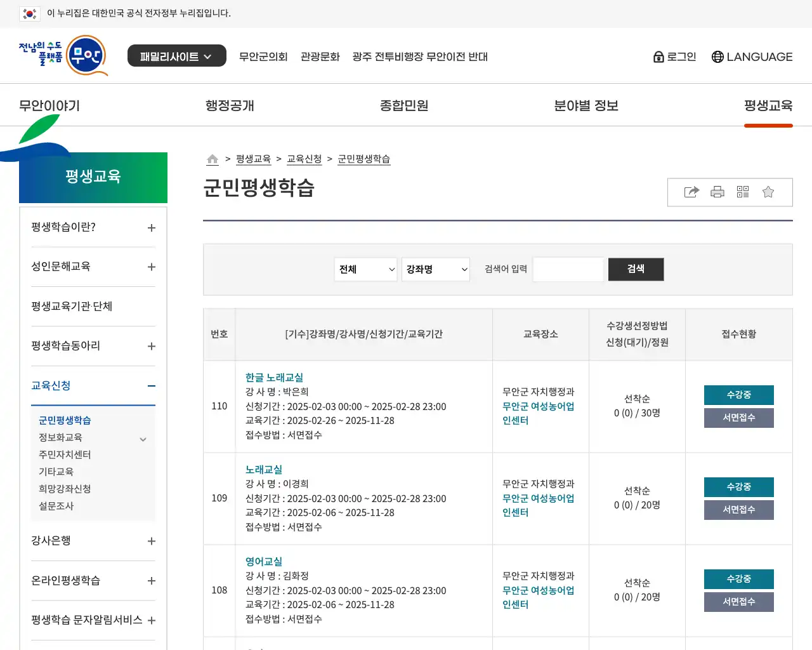
Task: Open the 한글 노래교실 course link
Action: pos(274,378)
